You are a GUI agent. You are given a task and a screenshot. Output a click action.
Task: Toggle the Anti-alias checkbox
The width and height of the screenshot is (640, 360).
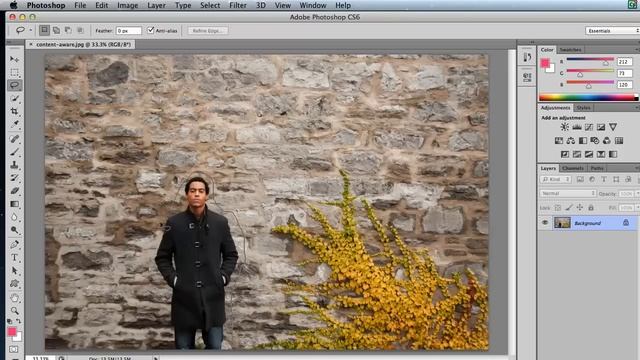[151, 30]
